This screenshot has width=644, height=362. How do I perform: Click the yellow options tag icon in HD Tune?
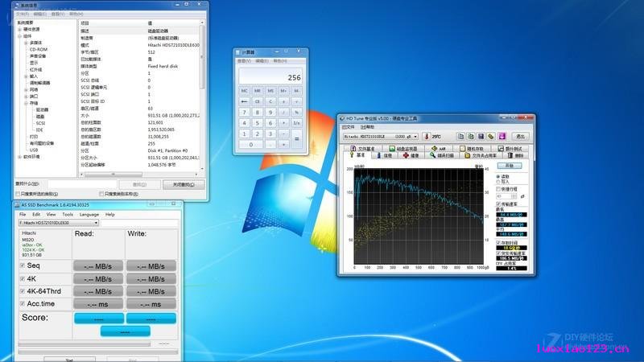point(491,136)
